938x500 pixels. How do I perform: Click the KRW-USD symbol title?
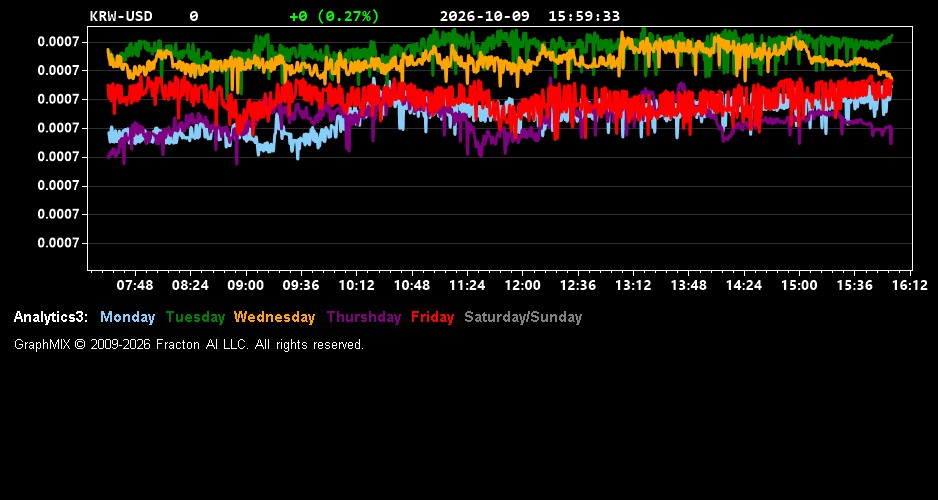click(121, 16)
